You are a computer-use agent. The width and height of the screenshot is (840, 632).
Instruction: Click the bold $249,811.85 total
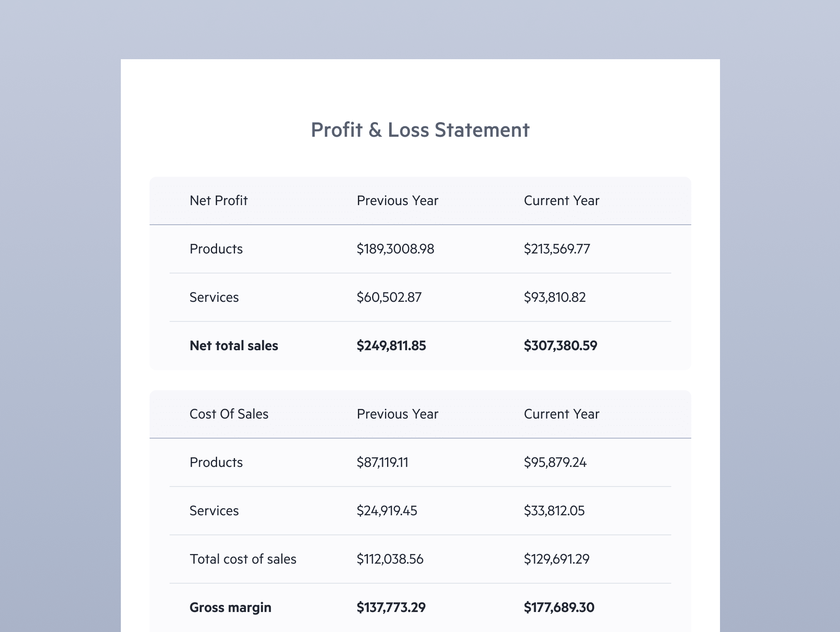tap(391, 346)
